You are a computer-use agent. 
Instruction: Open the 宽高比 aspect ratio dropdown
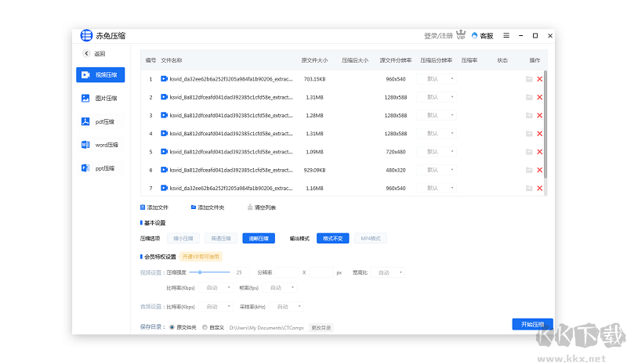pos(389,272)
